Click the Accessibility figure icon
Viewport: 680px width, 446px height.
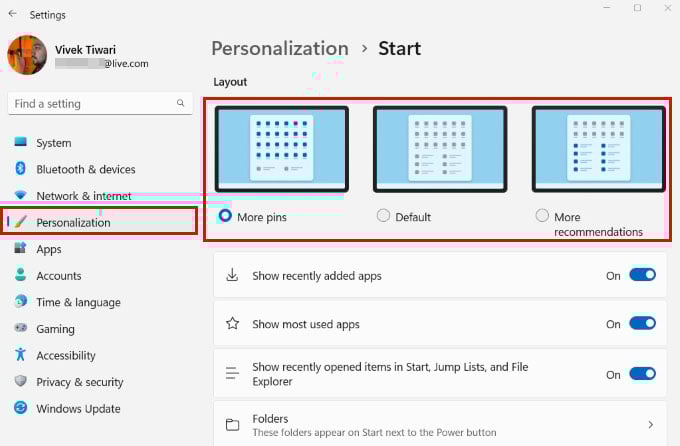coord(20,354)
